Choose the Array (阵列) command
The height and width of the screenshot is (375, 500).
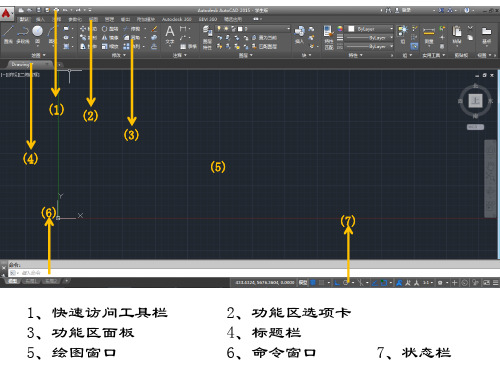[132, 46]
